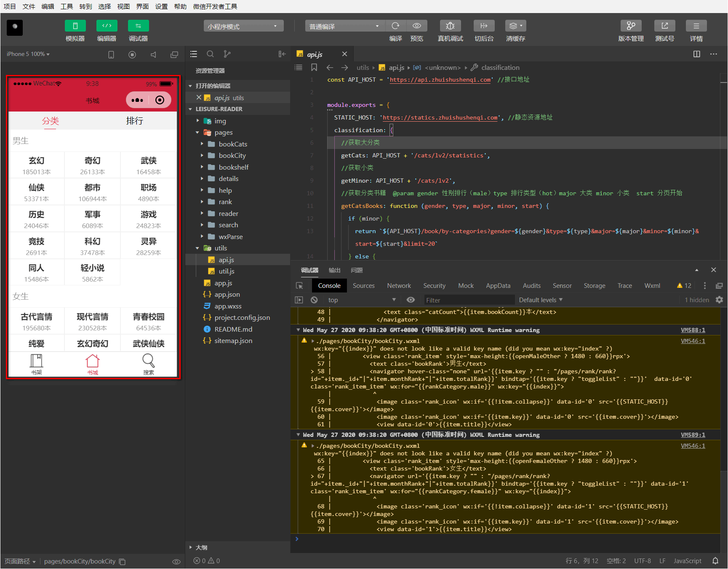This screenshot has width=728, height=569.
Task: Switch to the AppData tab
Action: [498, 286]
